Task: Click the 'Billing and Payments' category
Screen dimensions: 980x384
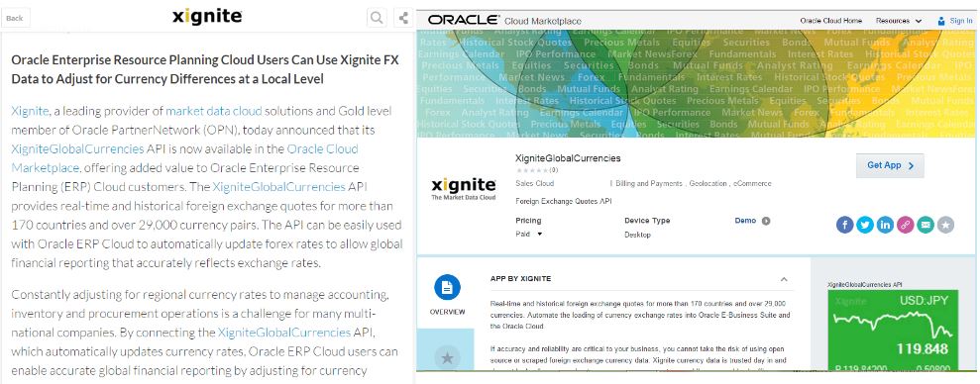Action: (x=649, y=183)
